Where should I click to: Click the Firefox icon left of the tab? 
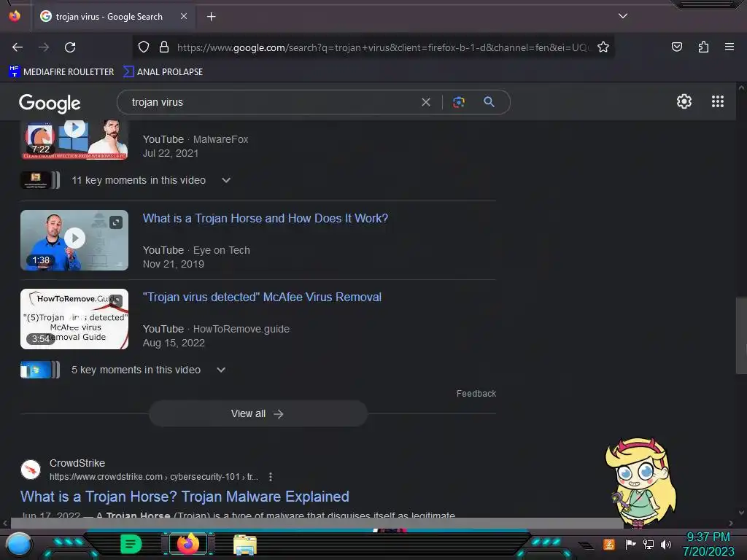pyautogui.click(x=15, y=16)
